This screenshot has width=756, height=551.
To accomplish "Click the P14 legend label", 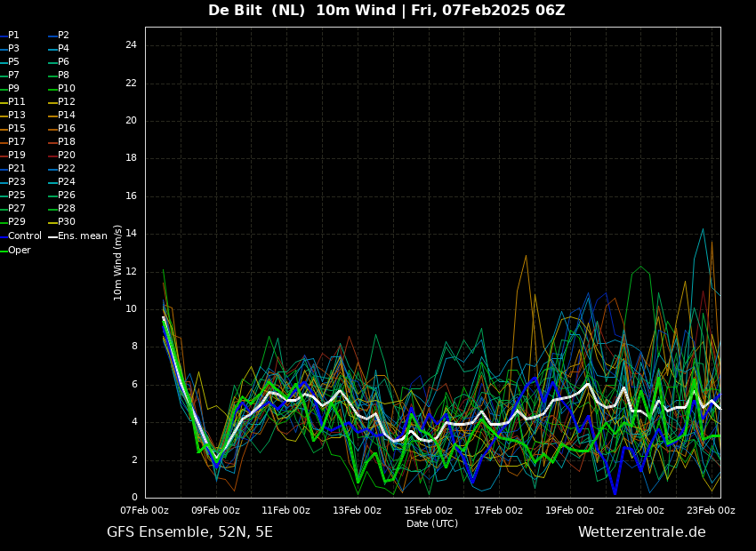I will click(x=67, y=116).
